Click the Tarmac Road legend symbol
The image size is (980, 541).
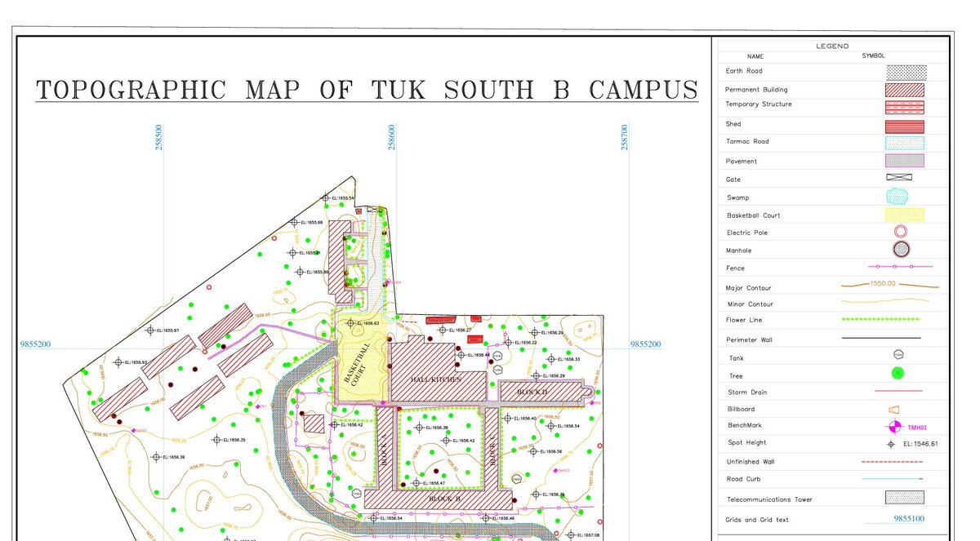[906, 143]
